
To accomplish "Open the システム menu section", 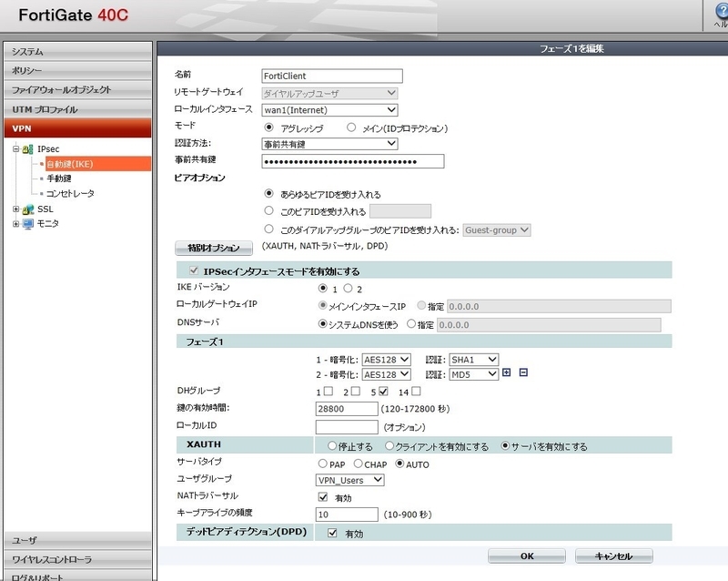I will [77, 52].
